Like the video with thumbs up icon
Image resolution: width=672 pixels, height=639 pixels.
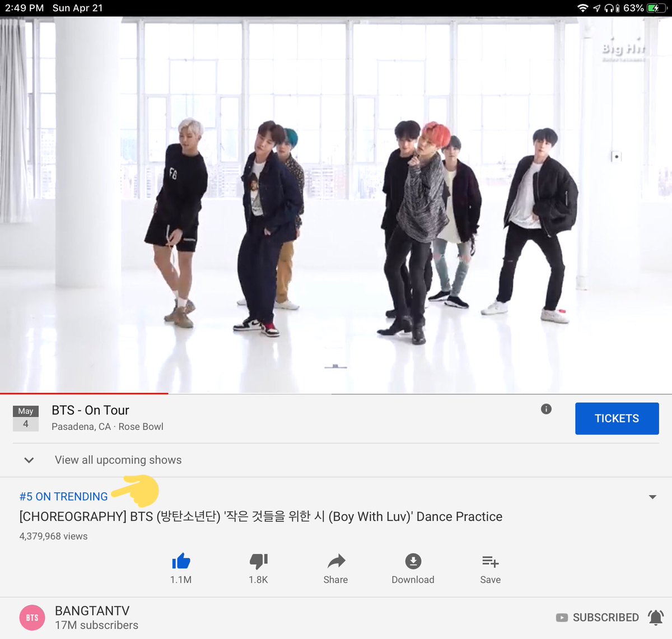click(181, 561)
